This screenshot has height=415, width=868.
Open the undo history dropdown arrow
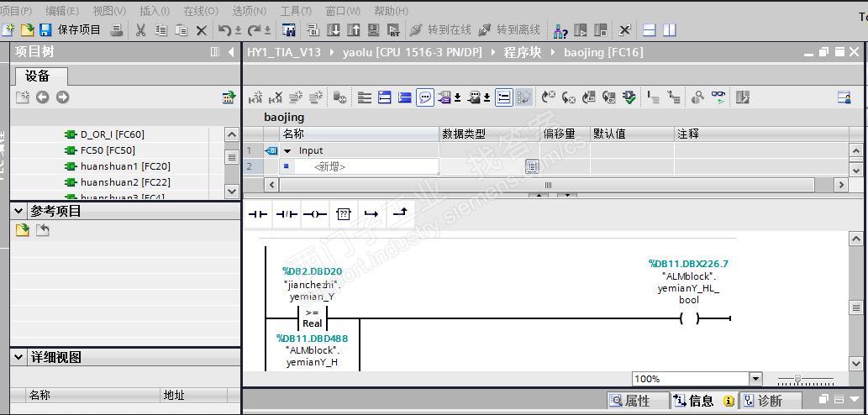[x=238, y=32]
